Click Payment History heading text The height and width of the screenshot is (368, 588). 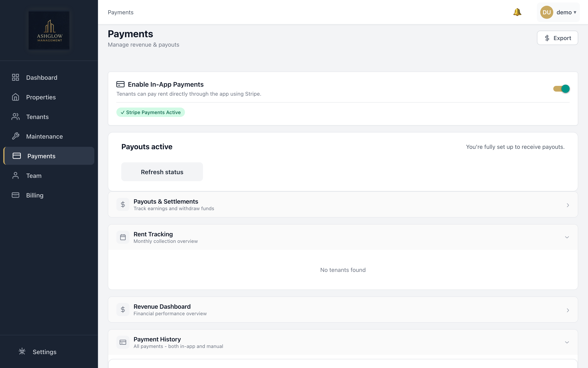(157, 339)
